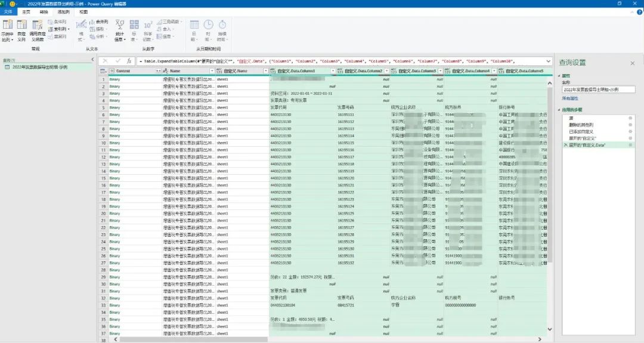Screen dimensions: 644x343
Task: Click the Time (时间) clock icon
Action: tap(208, 24)
